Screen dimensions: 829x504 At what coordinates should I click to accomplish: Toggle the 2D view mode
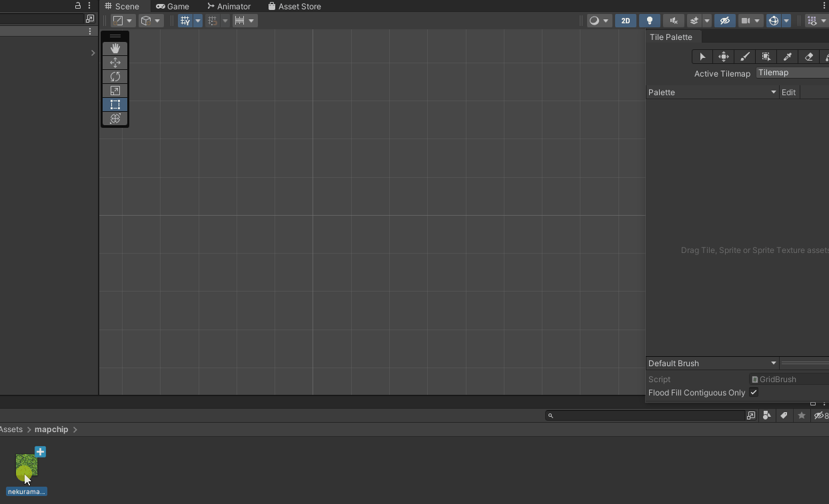pyautogui.click(x=625, y=21)
